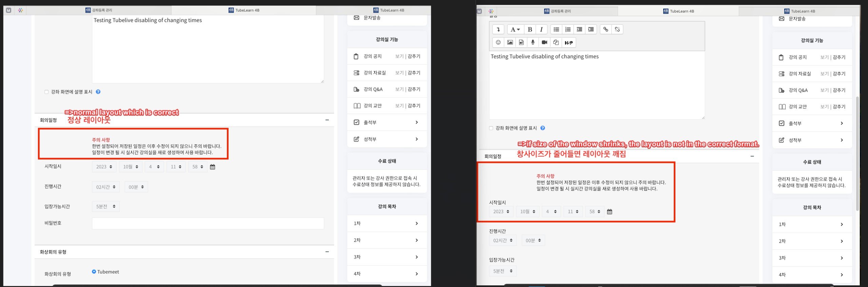Toggle bold formatting in the editor toolbar

[530, 29]
